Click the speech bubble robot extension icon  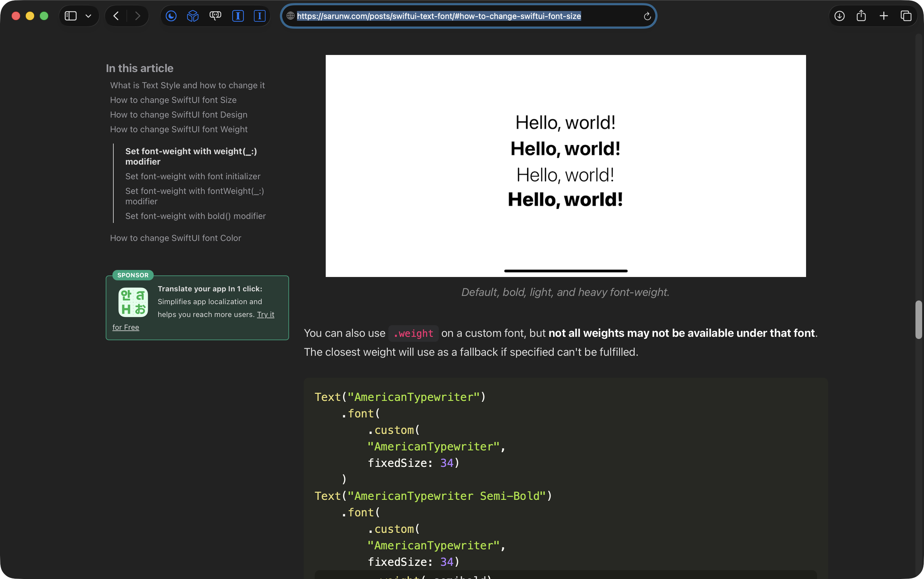coord(215,16)
